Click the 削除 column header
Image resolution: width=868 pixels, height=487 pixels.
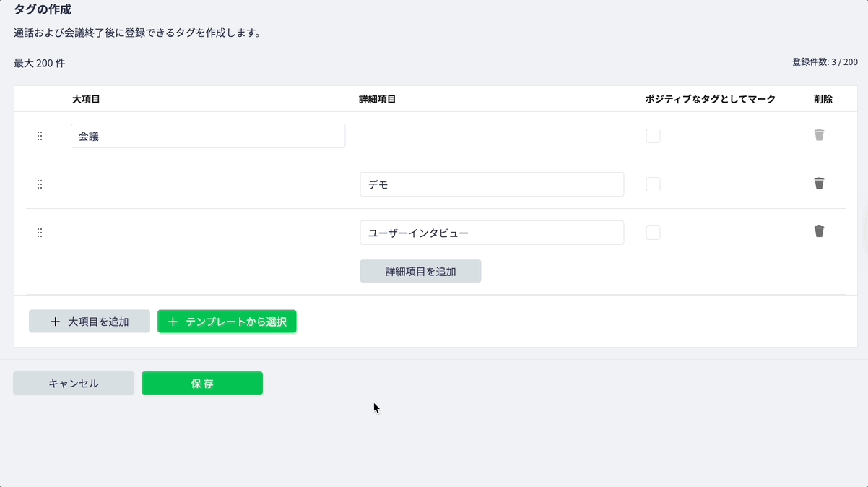[823, 99]
